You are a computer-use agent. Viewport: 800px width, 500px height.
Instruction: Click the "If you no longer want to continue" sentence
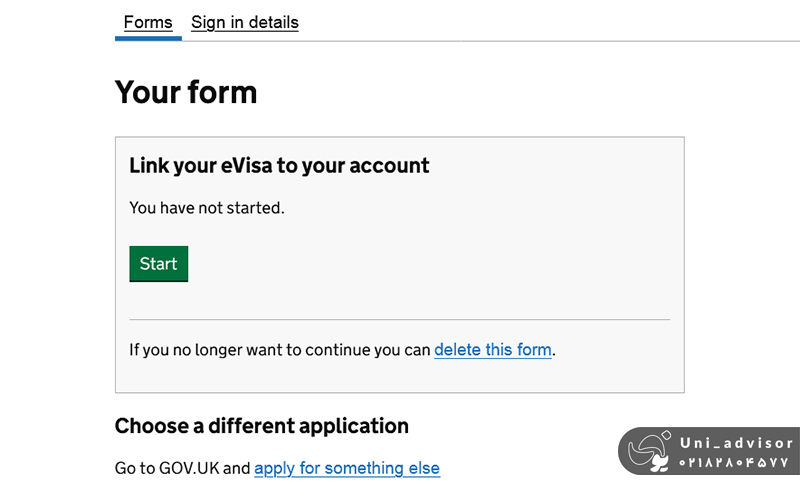click(281, 350)
